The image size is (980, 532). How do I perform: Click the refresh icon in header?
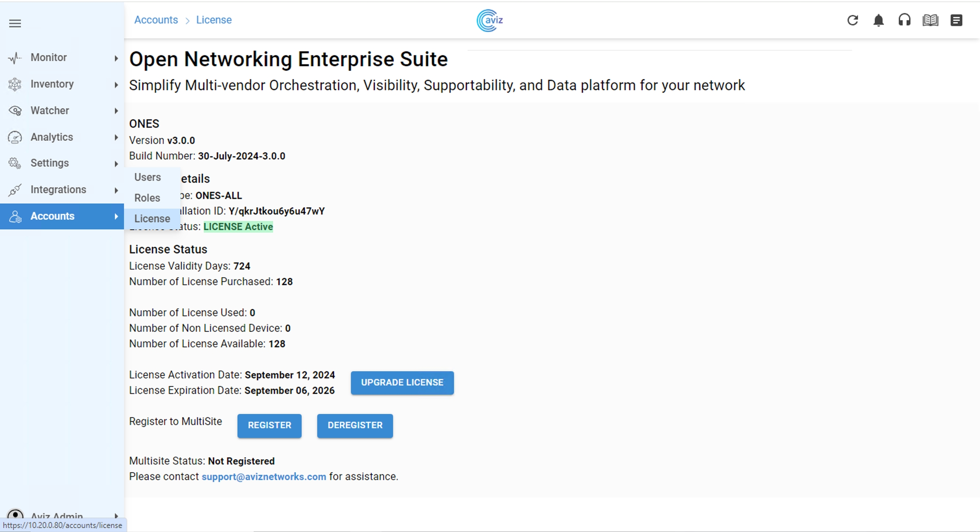point(852,20)
